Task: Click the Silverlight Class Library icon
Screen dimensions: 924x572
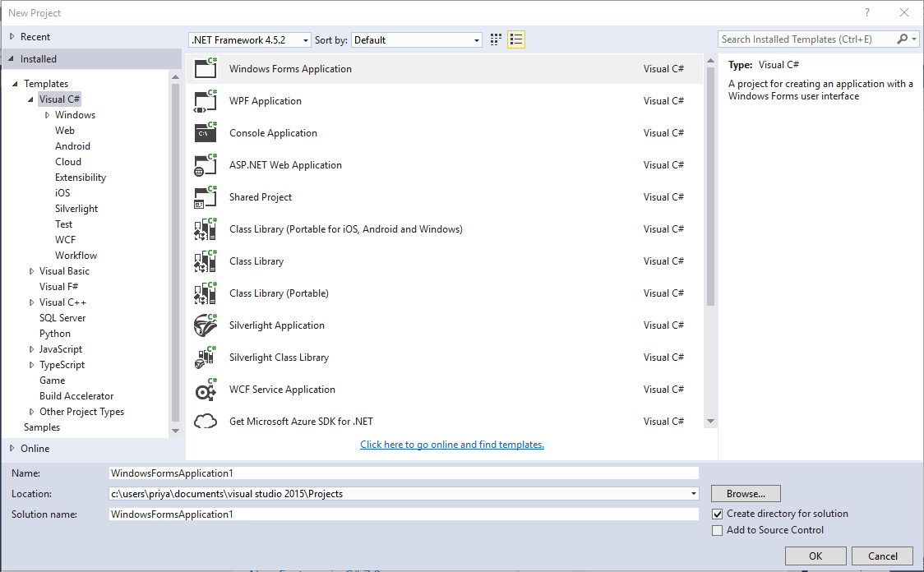Action: [206, 357]
